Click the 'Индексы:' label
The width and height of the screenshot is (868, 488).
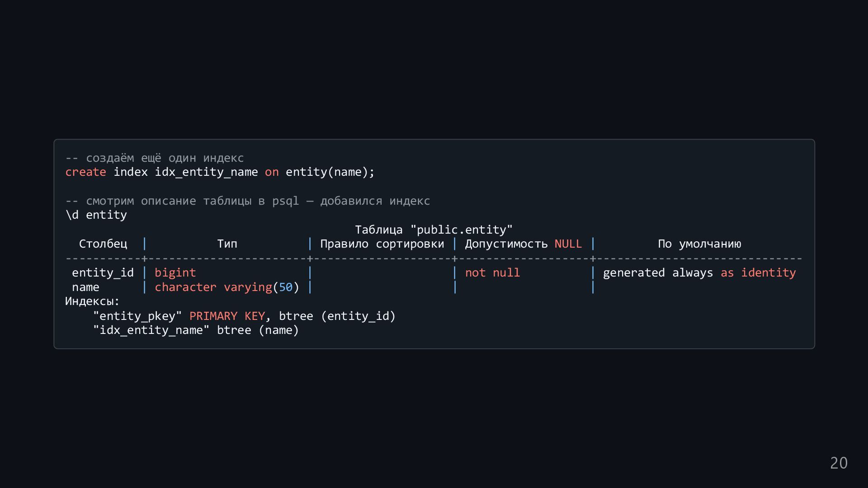(x=92, y=301)
